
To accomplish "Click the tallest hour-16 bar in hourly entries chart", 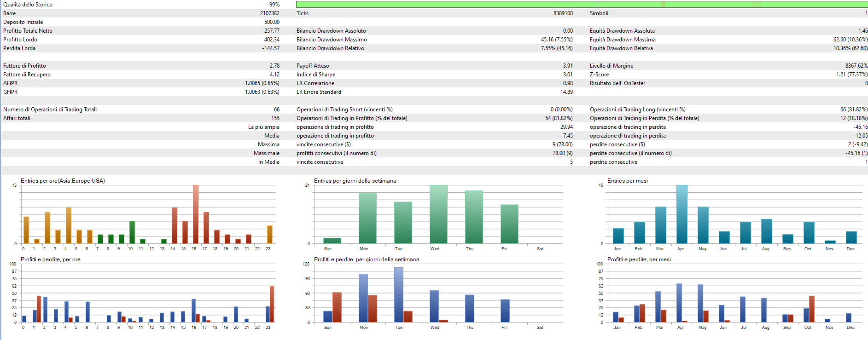I will point(196,214).
